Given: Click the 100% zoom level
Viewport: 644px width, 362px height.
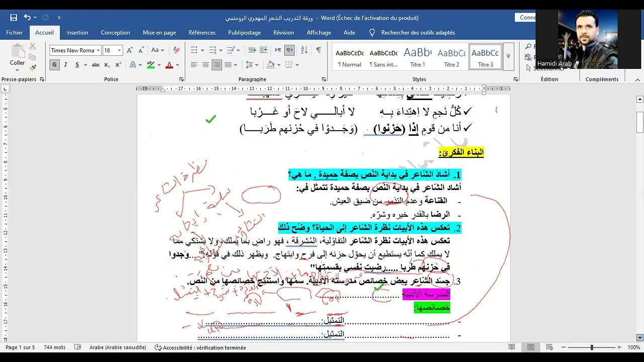Looking at the screenshot, I should (634, 347).
